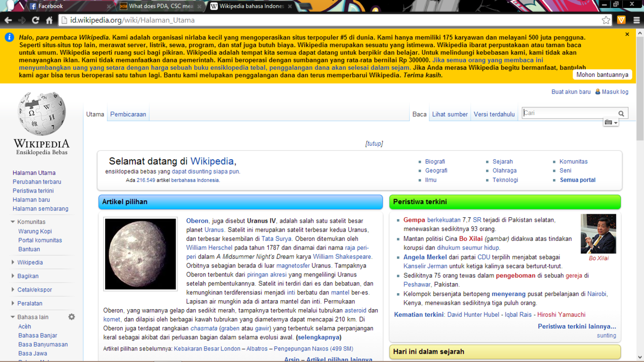Open Portal komunitas link

(40, 240)
